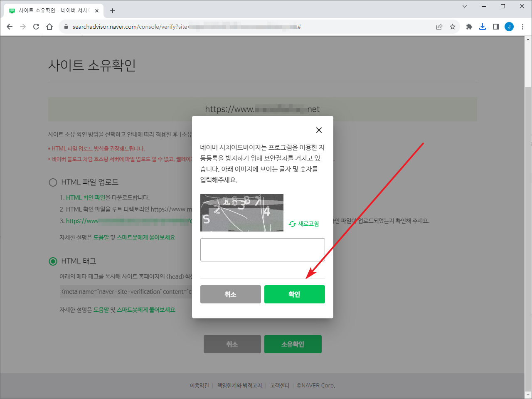Share this page via the share icon

[439, 27]
